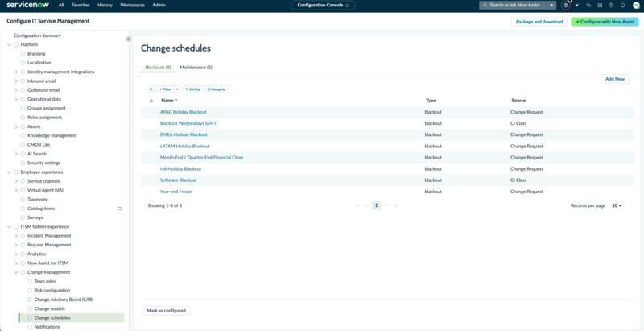Open the Now Assist sparkle icon

coord(577,6)
